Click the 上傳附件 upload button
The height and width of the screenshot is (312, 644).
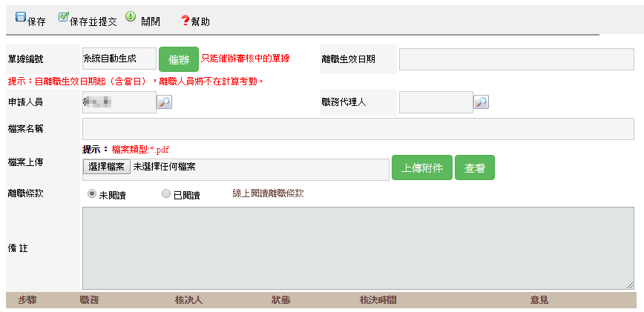[x=421, y=168]
